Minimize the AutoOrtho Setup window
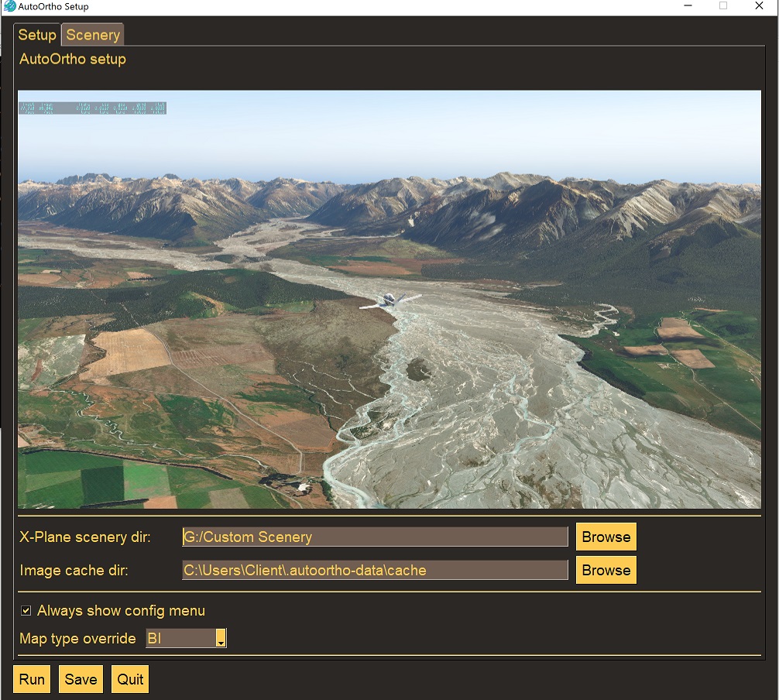 [x=688, y=6]
